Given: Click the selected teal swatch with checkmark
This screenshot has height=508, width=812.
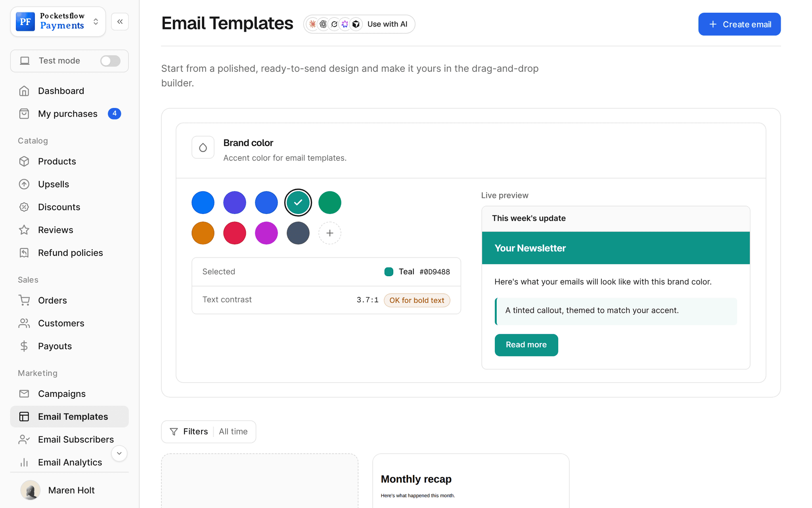Looking at the screenshot, I should click(298, 202).
